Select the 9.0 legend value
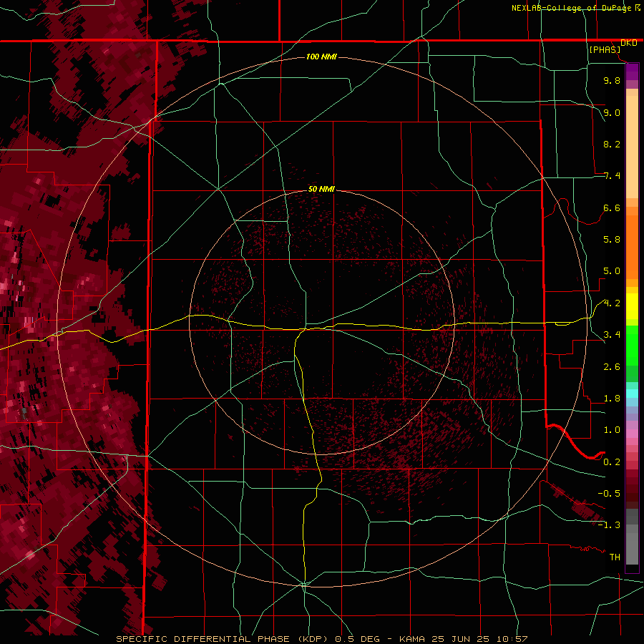Viewport: 644px width, 644px height. [612, 112]
